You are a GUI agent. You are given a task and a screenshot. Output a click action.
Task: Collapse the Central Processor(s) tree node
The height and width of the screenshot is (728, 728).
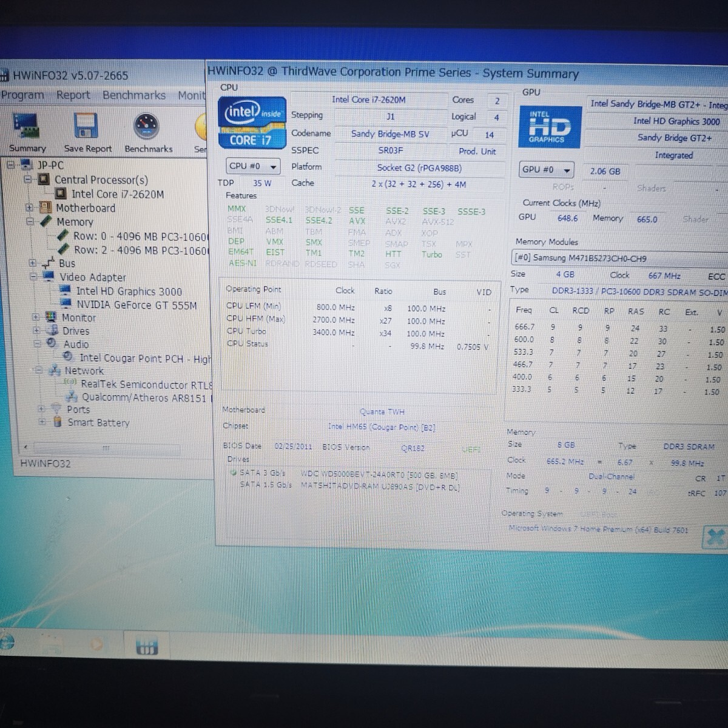[28, 180]
